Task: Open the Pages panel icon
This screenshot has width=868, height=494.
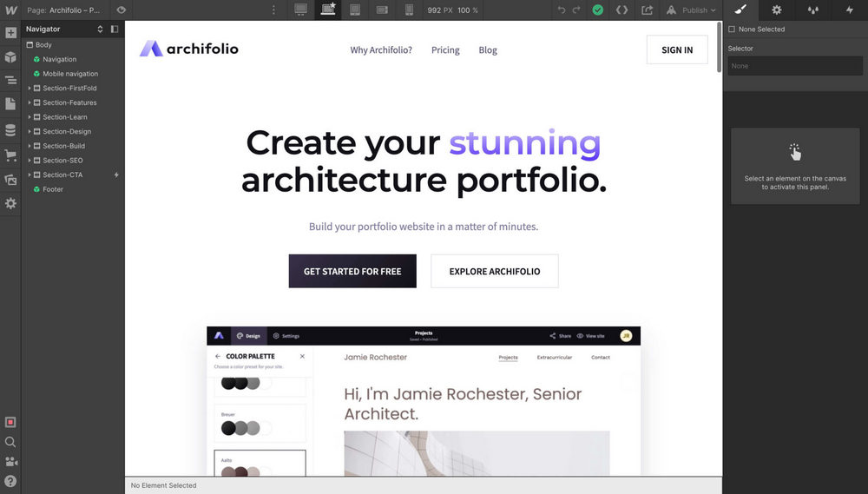Action: click(10, 103)
